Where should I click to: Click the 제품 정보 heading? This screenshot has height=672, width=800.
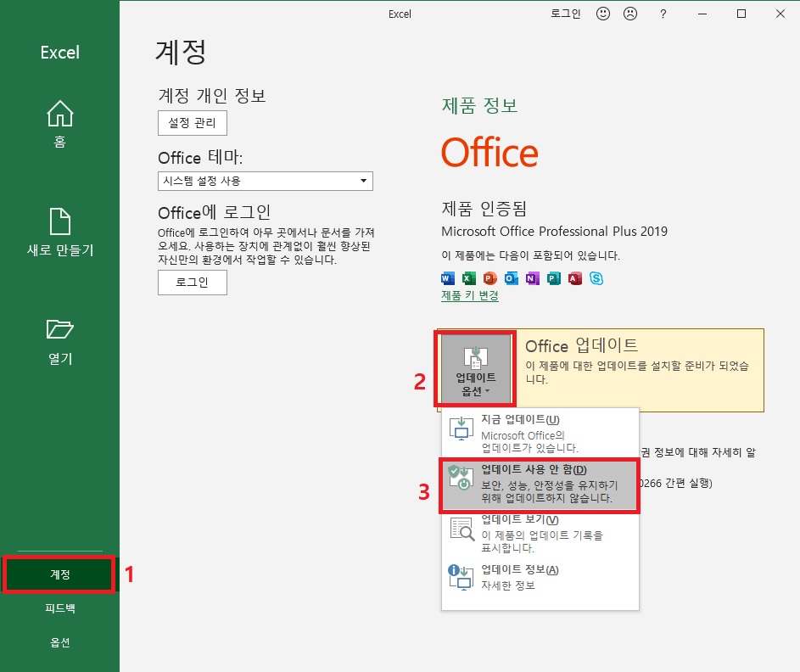pyautogui.click(x=479, y=105)
